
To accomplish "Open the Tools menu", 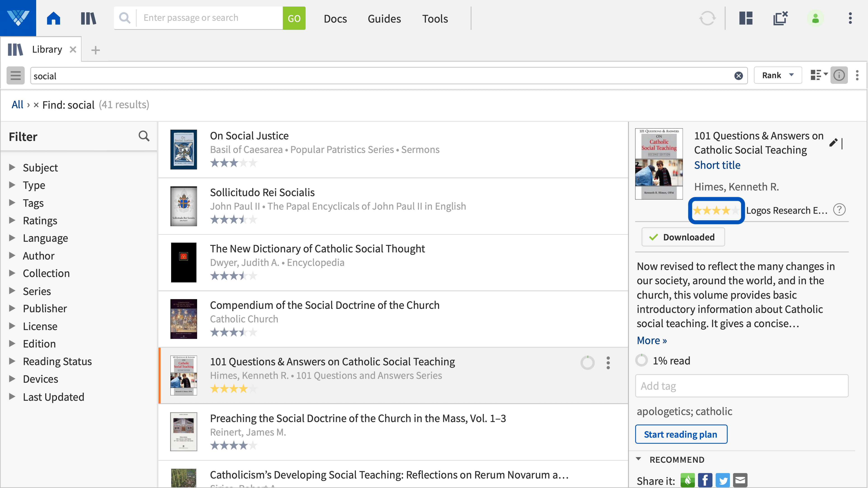I will point(435,19).
